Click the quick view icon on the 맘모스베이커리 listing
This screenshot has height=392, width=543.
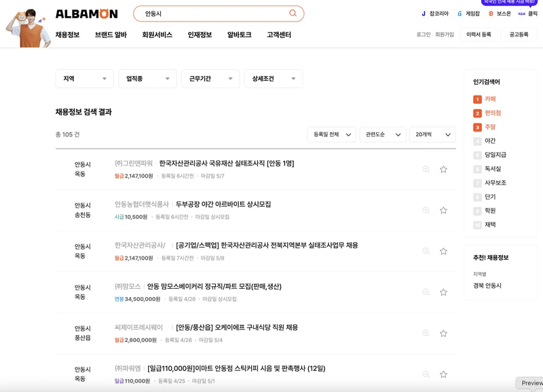426,292
